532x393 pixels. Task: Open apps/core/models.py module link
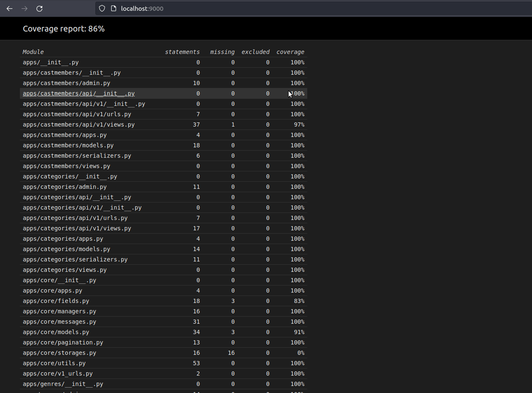coord(56,332)
